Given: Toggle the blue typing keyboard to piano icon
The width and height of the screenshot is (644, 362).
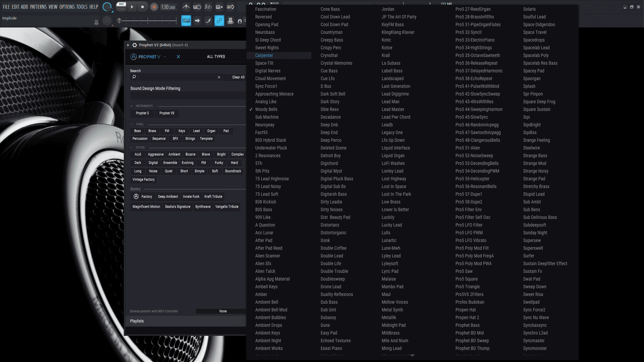Looking at the screenshot, I should [x=186, y=21].
